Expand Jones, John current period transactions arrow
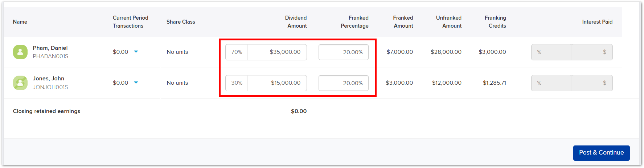The height and width of the screenshot is (168, 644). (136, 83)
